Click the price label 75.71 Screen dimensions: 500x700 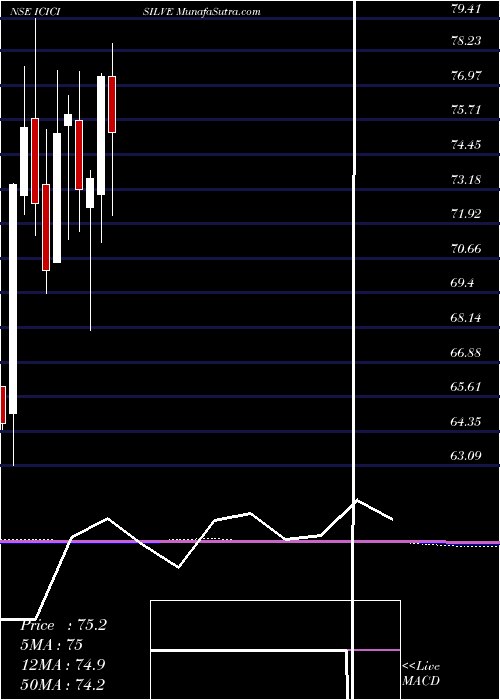tap(466, 109)
